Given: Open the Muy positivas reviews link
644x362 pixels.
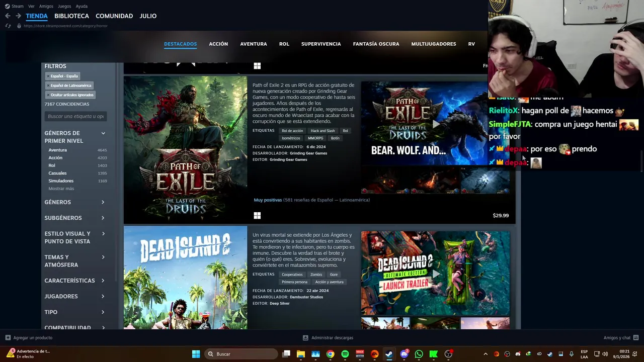Looking at the screenshot, I should click(268, 200).
